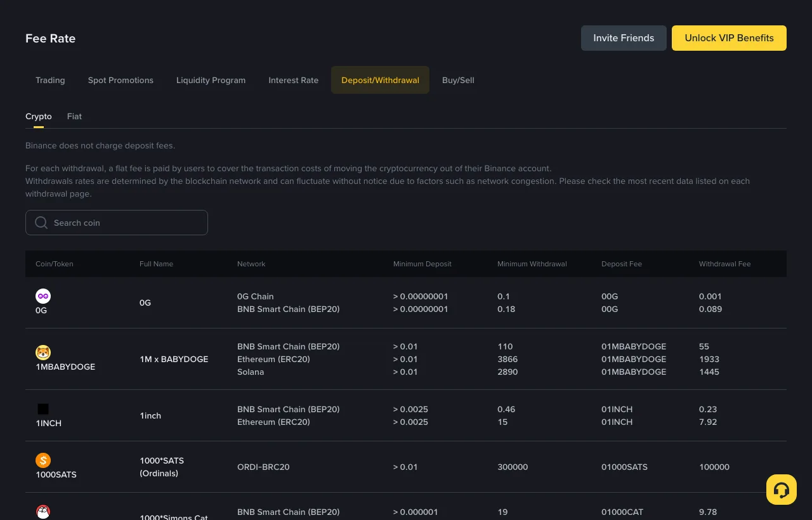Image resolution: width=812 pixels, height=520 pixels.
Task: Click the 1MBABYDOGE ticker label
Action: click(65, 367)
